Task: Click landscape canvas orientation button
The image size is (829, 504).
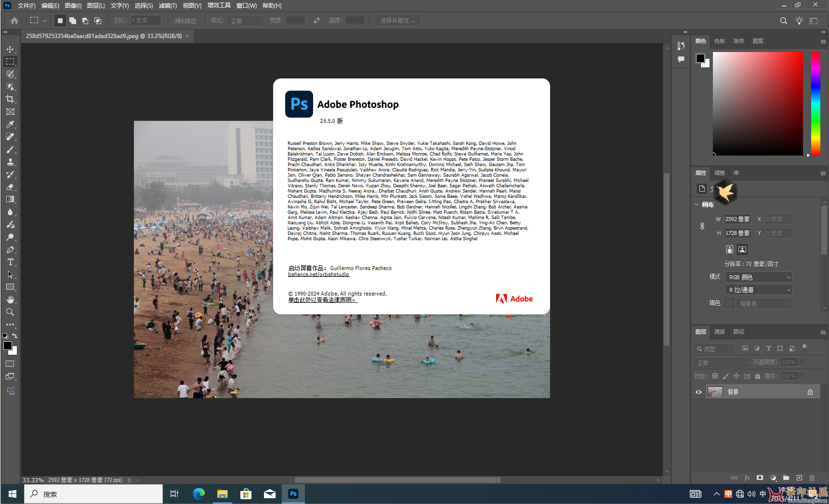Action: [x=742, y=249]
